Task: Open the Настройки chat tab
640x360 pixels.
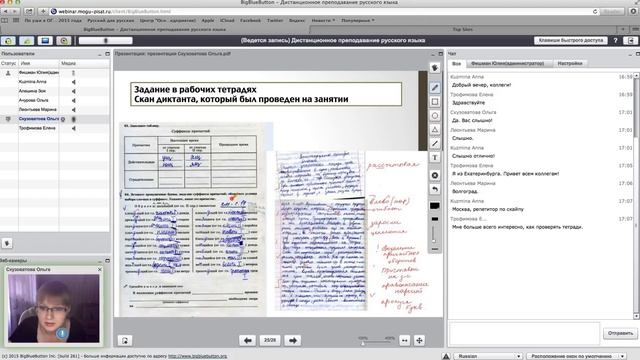Action: pos(570,64)
